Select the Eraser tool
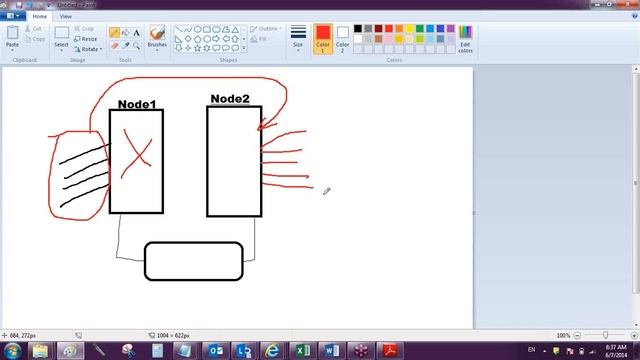The image size is (640, 360). pos(114,46)
